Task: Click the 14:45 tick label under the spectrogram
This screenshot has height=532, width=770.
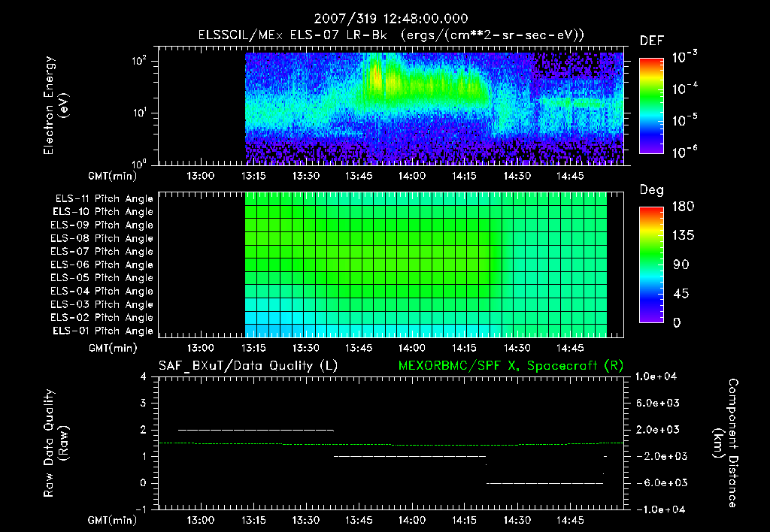Action: click(570, 176)
